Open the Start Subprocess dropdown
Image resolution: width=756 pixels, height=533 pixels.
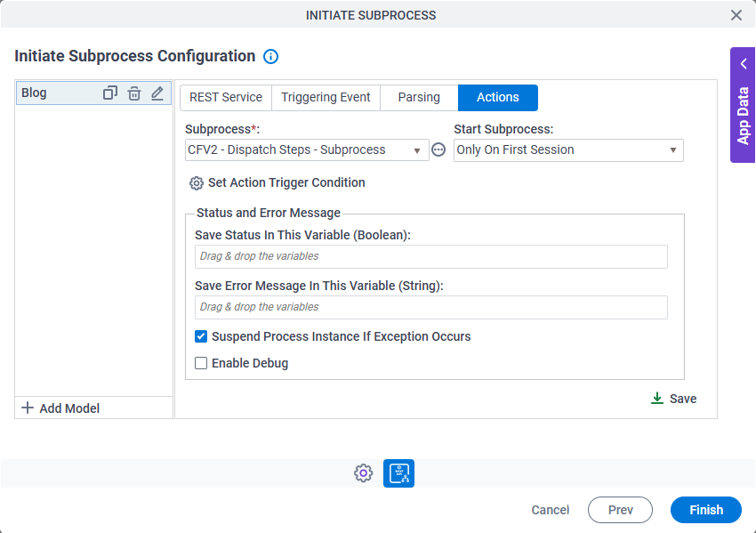[x=567, y=150]
